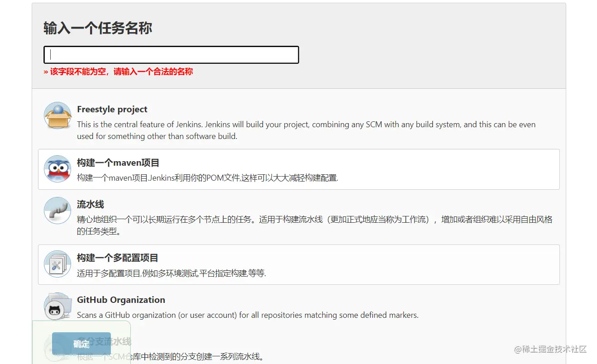Click the 流水线 description paragraph
Viewport: 597px width, 364px height.
[315, 225]
